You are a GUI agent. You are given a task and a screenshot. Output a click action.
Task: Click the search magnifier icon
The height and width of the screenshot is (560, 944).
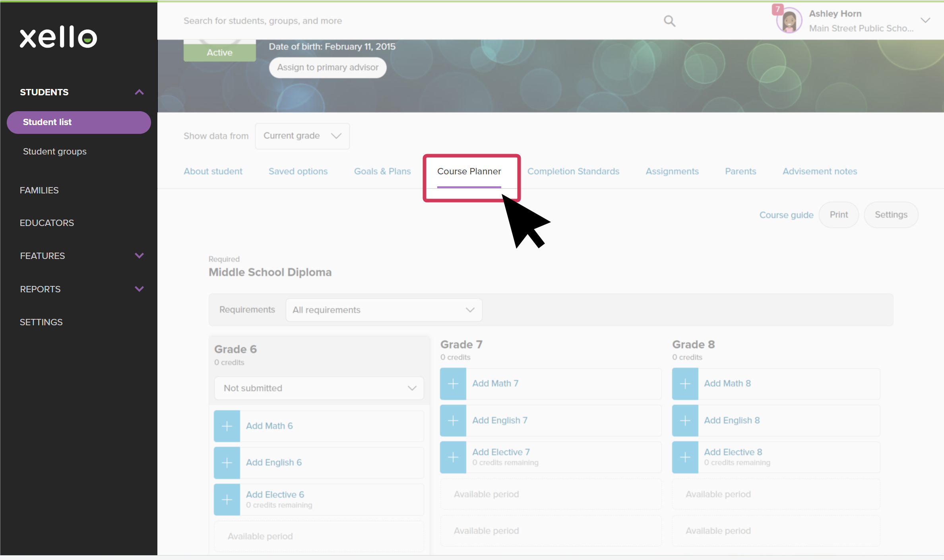(x=669, y=21)
